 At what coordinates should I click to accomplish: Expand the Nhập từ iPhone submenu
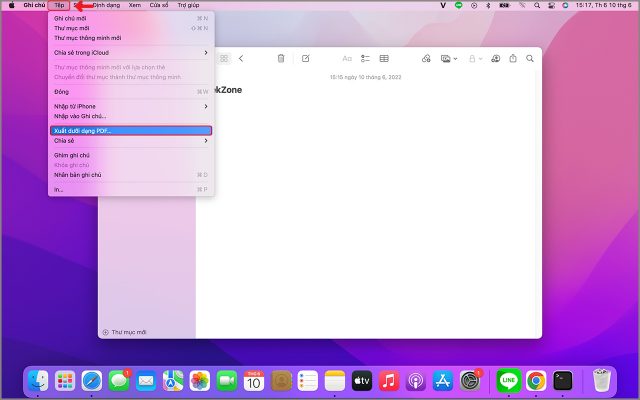click(130, 106)
